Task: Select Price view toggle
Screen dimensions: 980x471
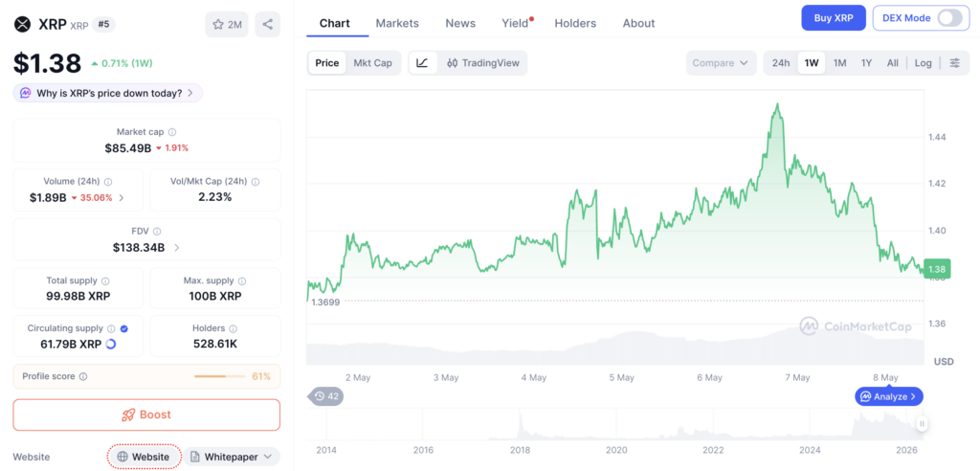Action: [x=327, y=63]
